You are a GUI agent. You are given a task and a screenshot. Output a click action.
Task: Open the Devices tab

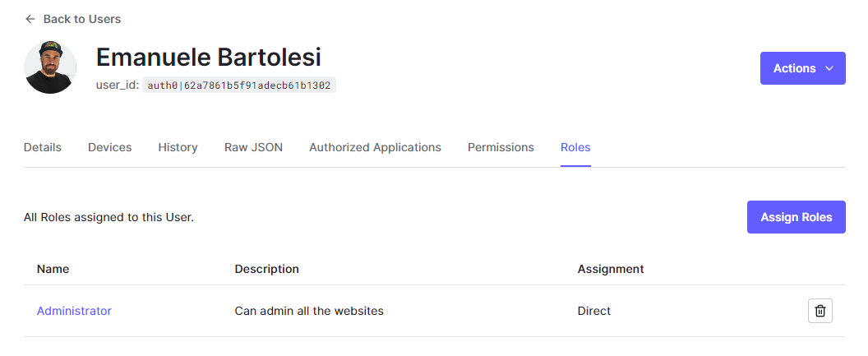pyautogui.click(x=110, y=147)
